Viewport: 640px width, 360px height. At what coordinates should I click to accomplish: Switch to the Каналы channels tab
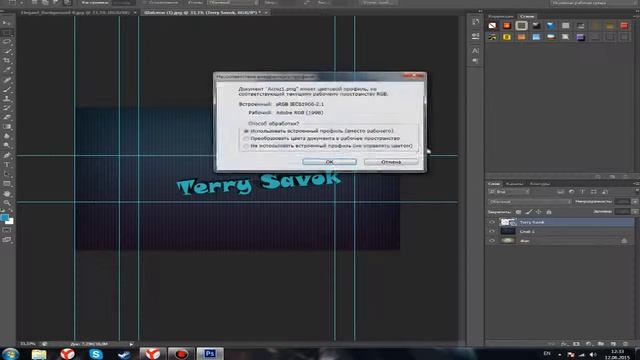click(x=514, y=184)
